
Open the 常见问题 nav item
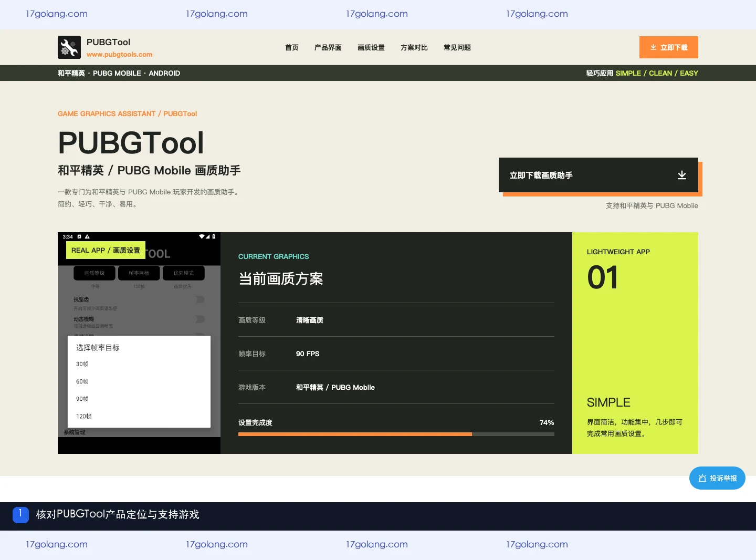pyautogui.click(x=457, y=47)
